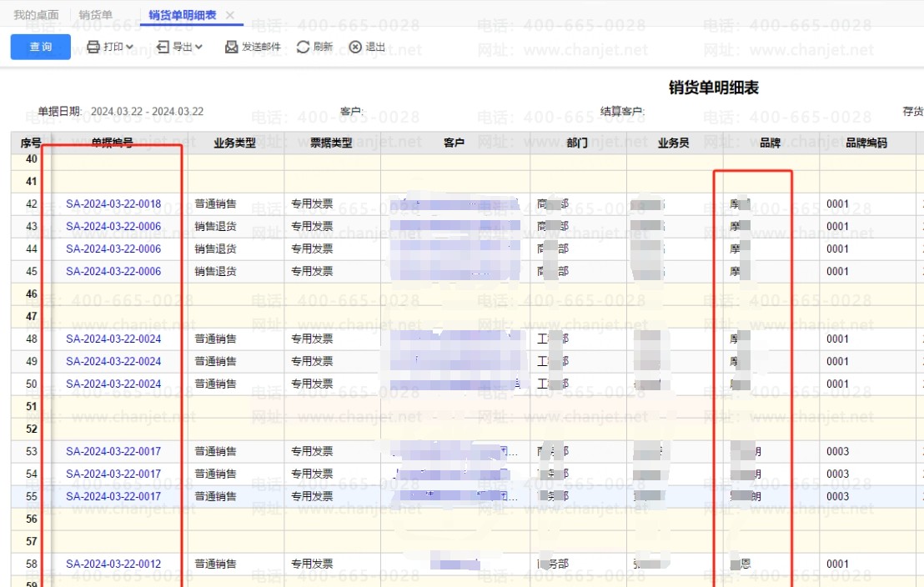Open SA-2024-03-22-0006 link in row 44
The width and height of the screenshot is (924, 587).
(113, 248)
